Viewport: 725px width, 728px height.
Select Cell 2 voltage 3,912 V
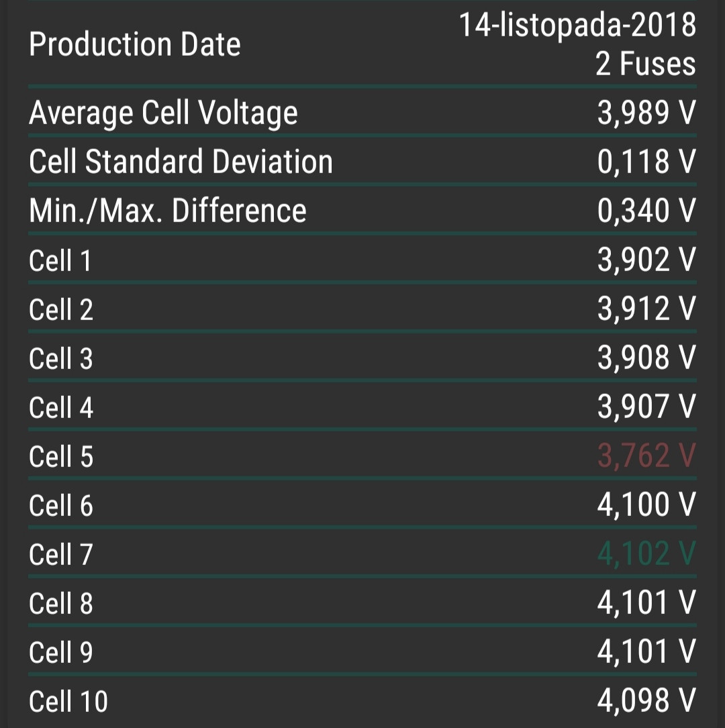tap(646, 309)
